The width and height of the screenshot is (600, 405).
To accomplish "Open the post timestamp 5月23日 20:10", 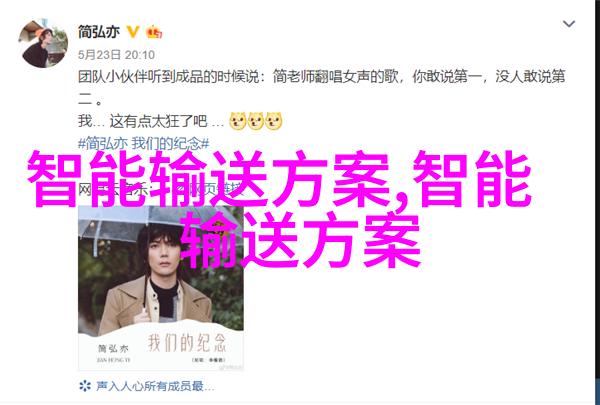I will point(116,55).
